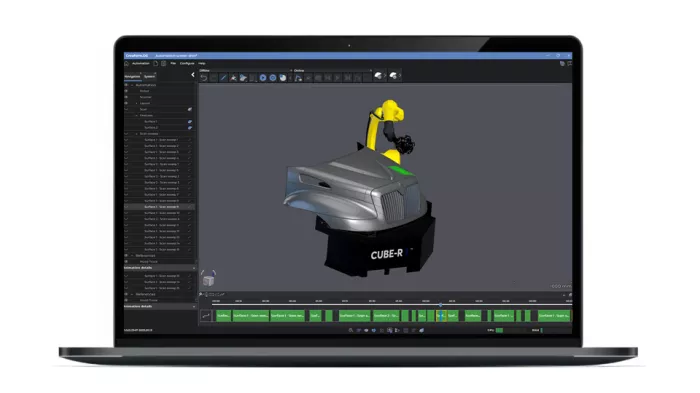Select the Hood Truck reference item
Screen dimensions: 700x393
tap(149, 262)
